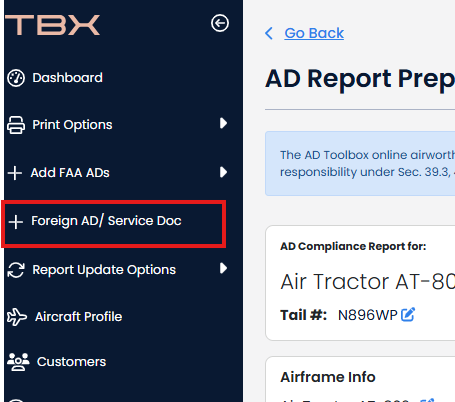Edit tail number N896WP with pencil icon
Image resolution: width=455 pixels, height=402 pixels.
click(408, 314)
